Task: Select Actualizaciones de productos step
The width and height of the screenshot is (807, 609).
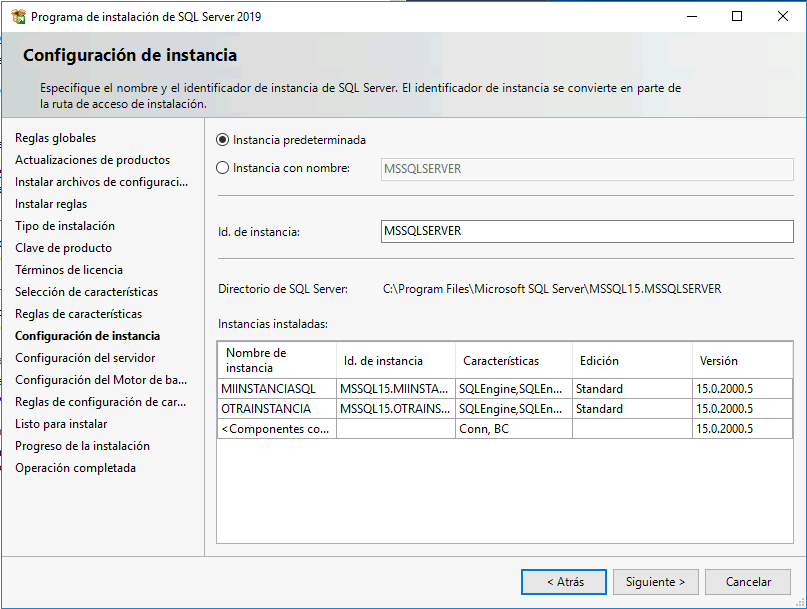Action: [93, 160]
